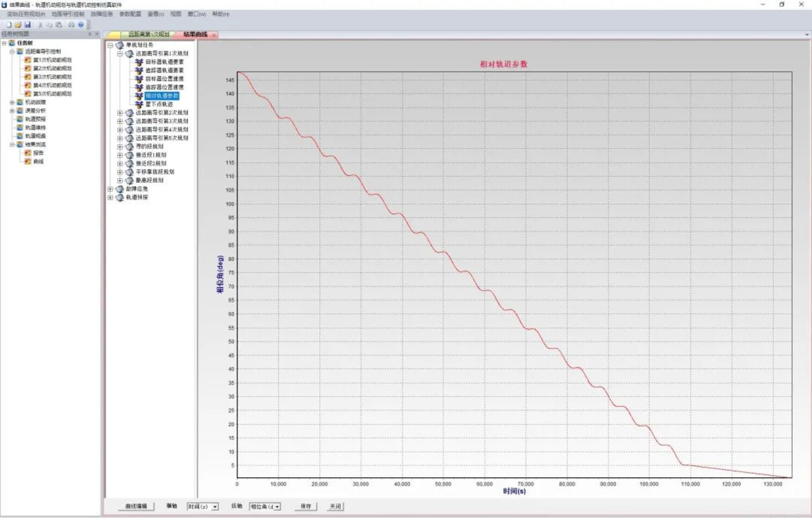Collapse the 远距离导引第1次规划 node

[120, 54]
